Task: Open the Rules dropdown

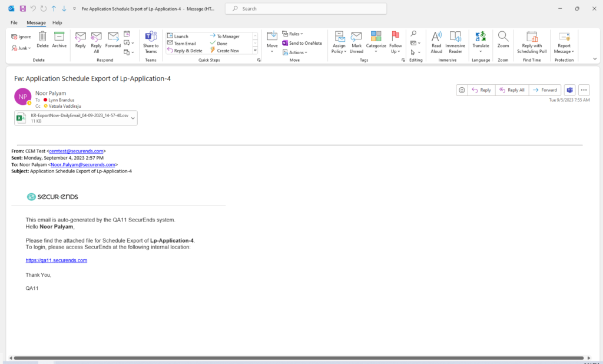Action: [293, 34]
